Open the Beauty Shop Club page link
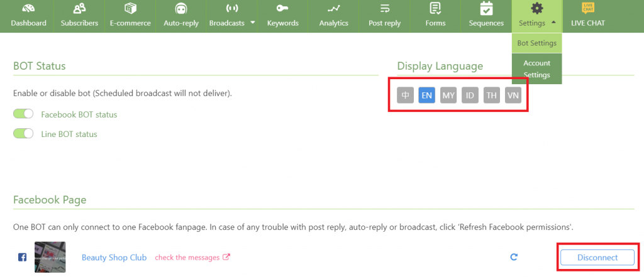 pos(114,258)
